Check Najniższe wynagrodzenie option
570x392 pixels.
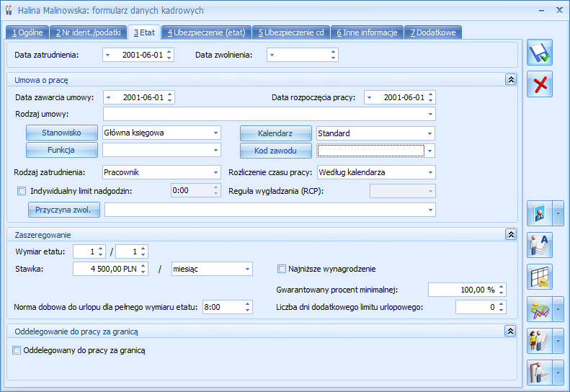pyautogui.click(x=282, y=269)
